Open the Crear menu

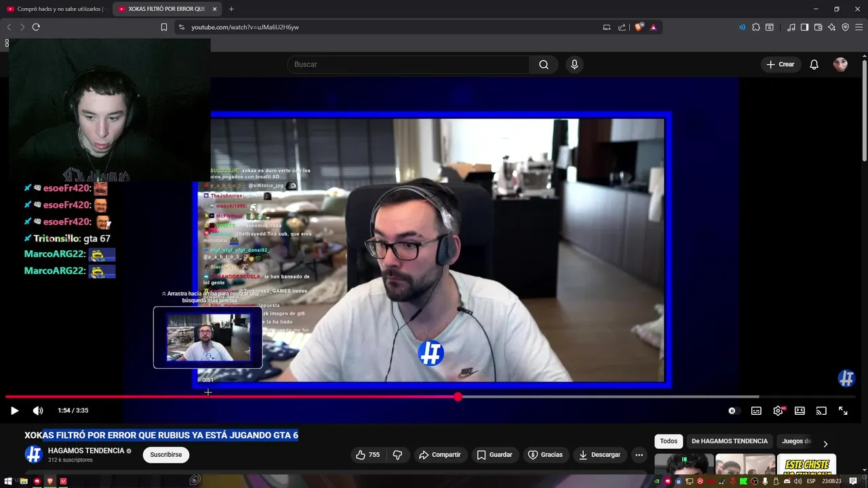tap(780, 64)
